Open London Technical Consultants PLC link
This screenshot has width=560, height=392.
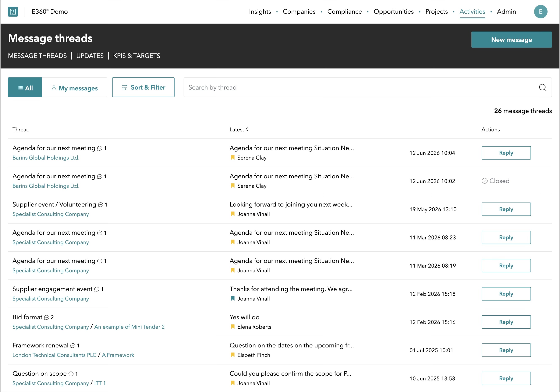click(54, 355)
